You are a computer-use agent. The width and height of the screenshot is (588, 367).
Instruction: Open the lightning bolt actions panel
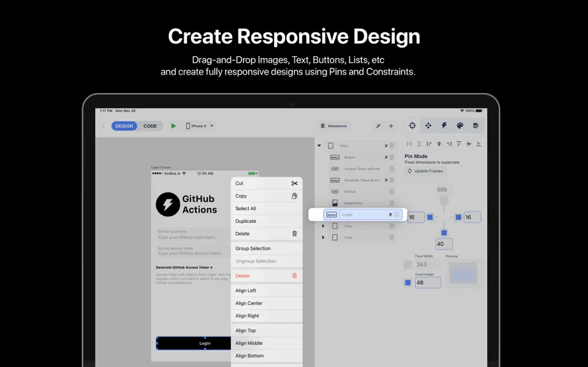(x=444, y=126)
